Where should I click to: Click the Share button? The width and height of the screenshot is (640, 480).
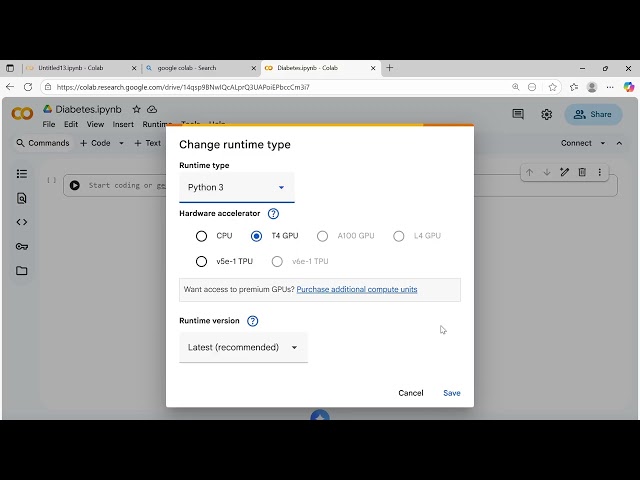[x=593, y=114]
